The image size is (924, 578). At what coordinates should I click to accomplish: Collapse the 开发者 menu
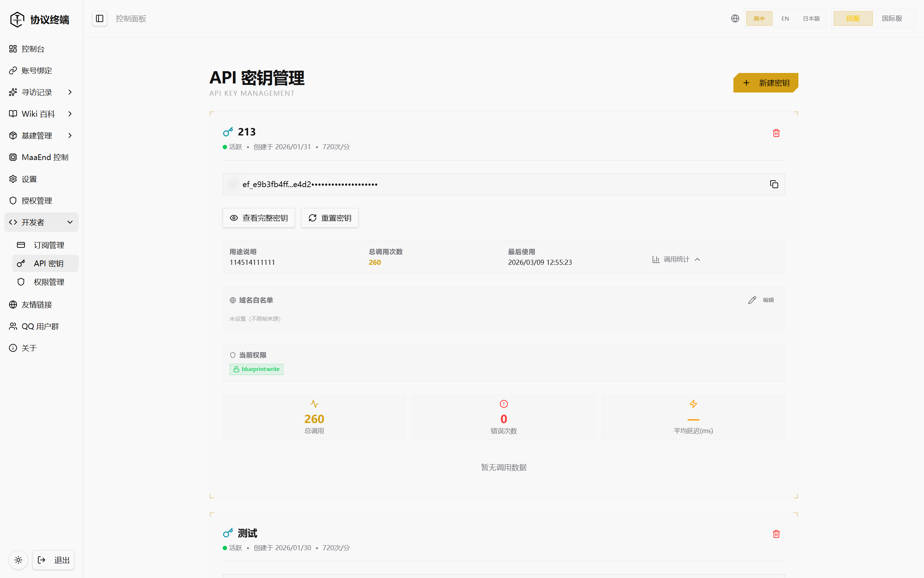pos(41,222)
